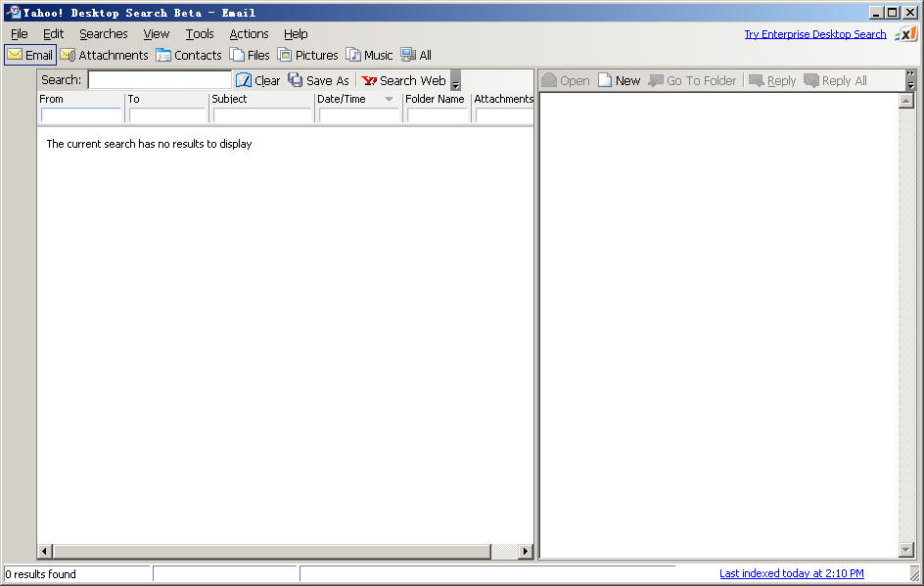Open the Searches menu
The width and height of the screenshot is (924, 586).
pos(103,33)
